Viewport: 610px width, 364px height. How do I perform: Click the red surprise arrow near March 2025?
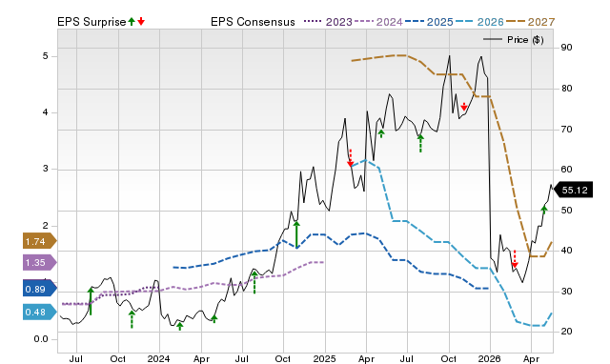pos(350,158)
